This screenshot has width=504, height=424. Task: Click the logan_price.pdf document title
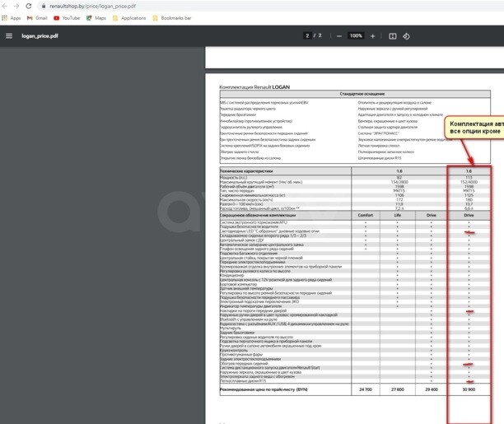(40, 36)
